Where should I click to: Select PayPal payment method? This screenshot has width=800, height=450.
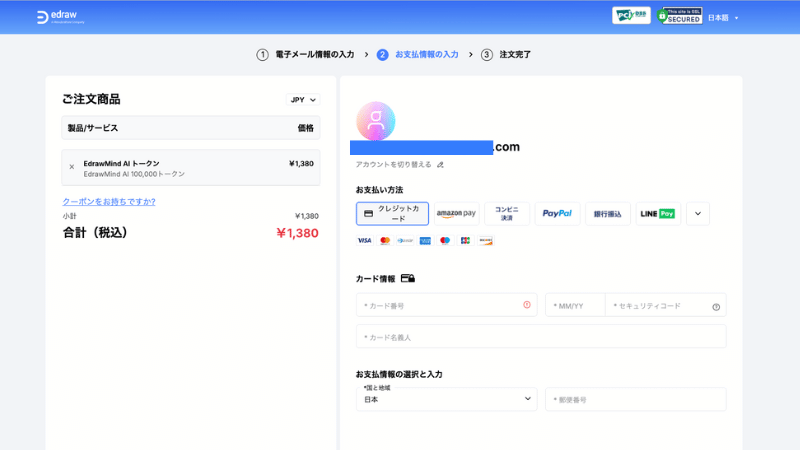(x=557, y=214)
